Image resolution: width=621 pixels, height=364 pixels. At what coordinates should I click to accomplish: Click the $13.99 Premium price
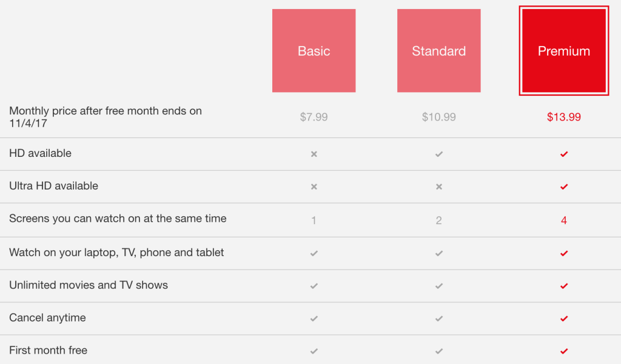[563, 117]
